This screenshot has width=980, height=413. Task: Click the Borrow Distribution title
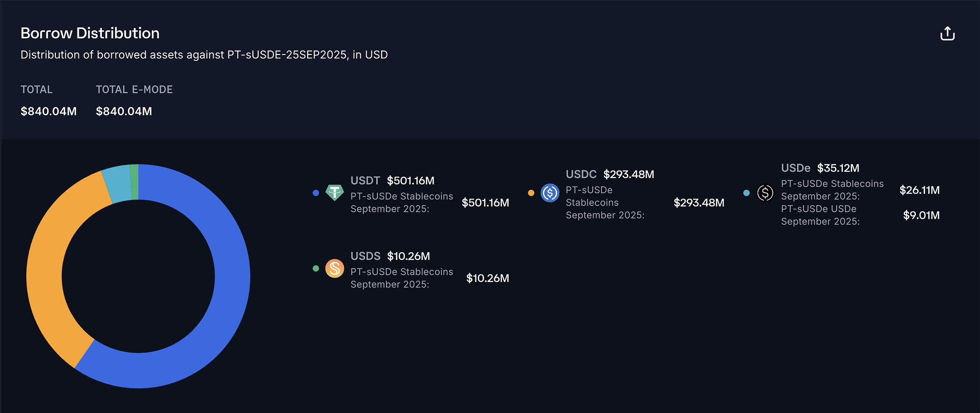tap(90, 33)
